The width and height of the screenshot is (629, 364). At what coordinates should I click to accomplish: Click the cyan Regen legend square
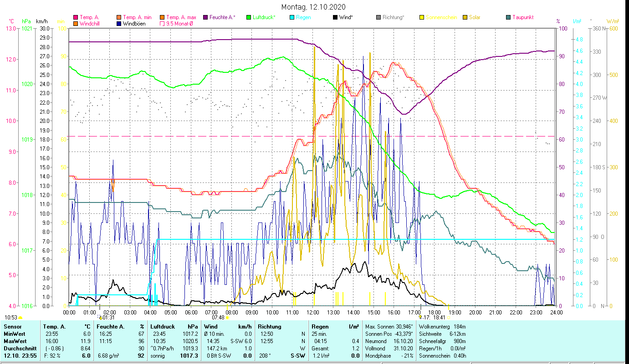tap(291, 17)
